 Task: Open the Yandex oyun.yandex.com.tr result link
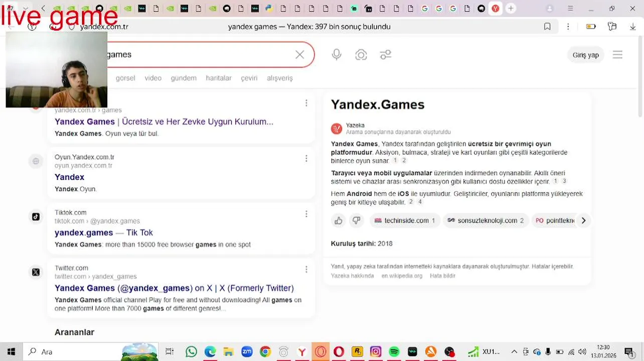click(x=69, y=177)
